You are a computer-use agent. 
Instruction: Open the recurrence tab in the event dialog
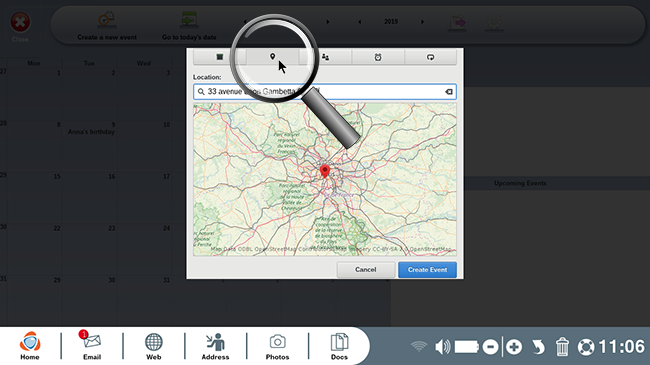click(431, 57)
